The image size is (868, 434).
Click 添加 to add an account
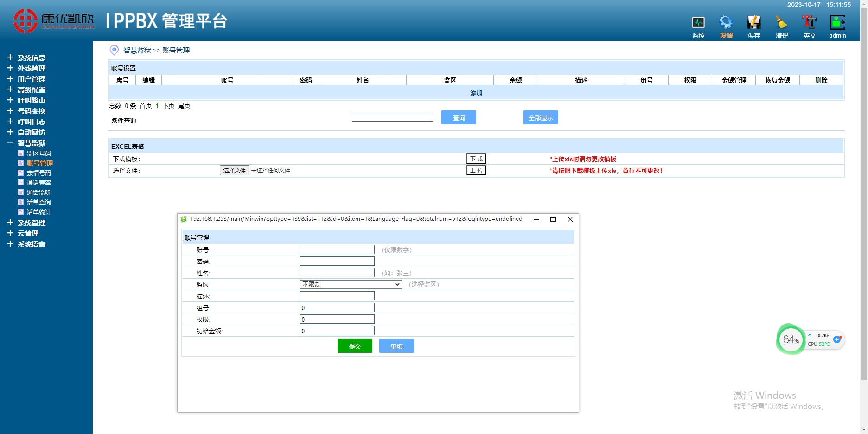pos(476,93)
